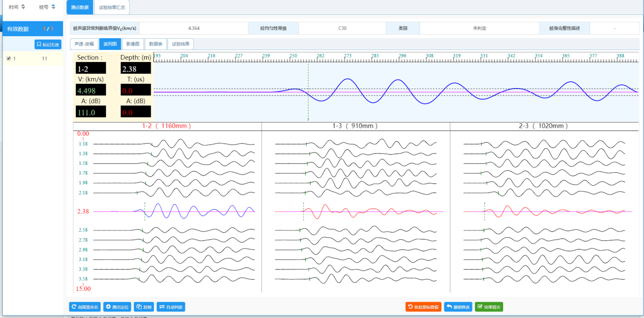Select depth 2.98 label in section 1-2
This screenshot has width=644, height=318.
click(x=83, y=250)
